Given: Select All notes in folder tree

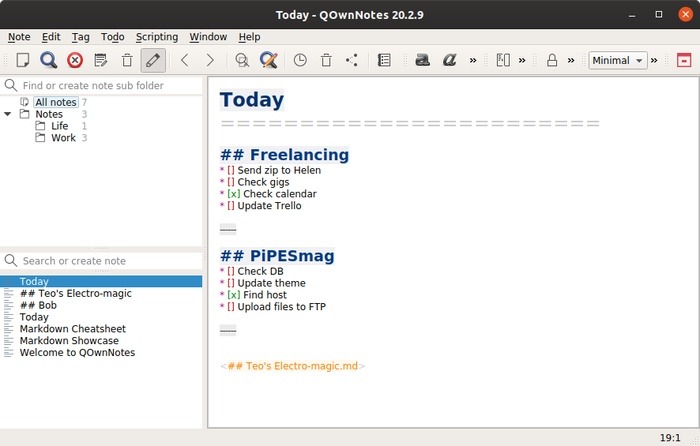Looking at the screenshot, I should tap(56, 102).
